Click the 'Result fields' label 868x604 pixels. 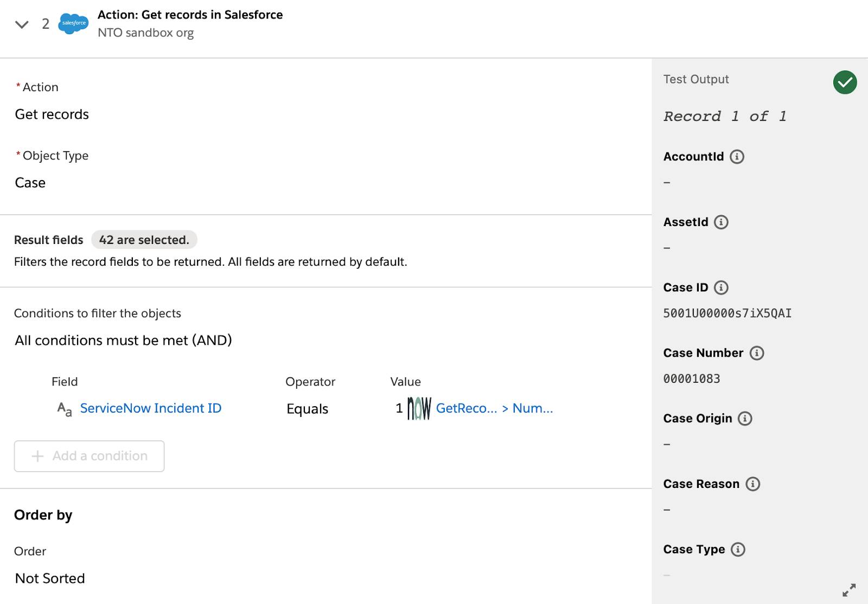point(48,240)
